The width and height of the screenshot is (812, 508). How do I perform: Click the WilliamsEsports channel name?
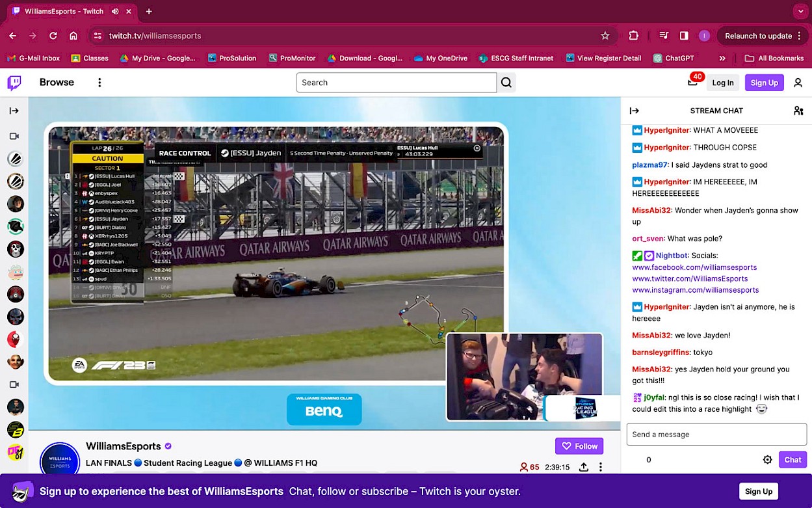click(x=124, y=446)
